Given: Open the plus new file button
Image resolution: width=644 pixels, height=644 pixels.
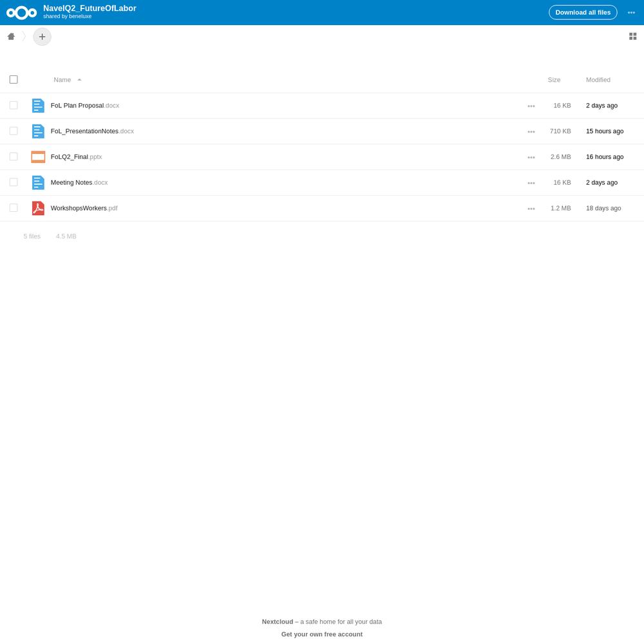Looking at the screenshot, I should [x=42, y=37].
